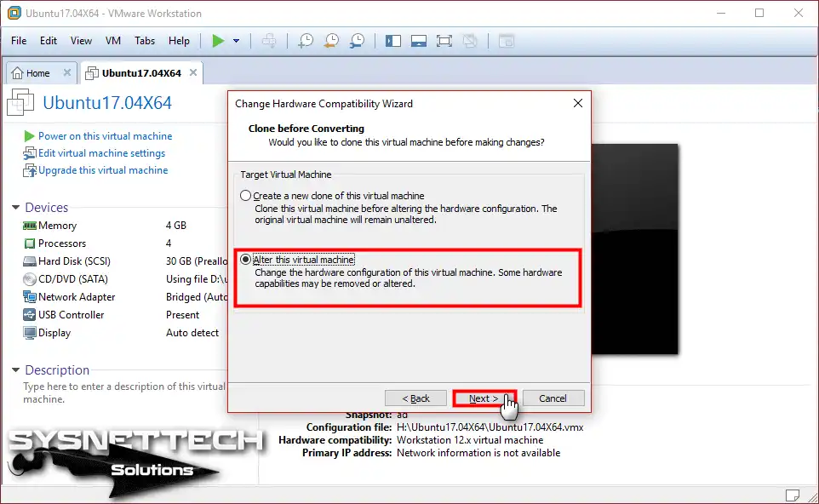819x504 pixels.
Task: Click the green Power On play icon in the toolbar
Action: pos(218,41)
